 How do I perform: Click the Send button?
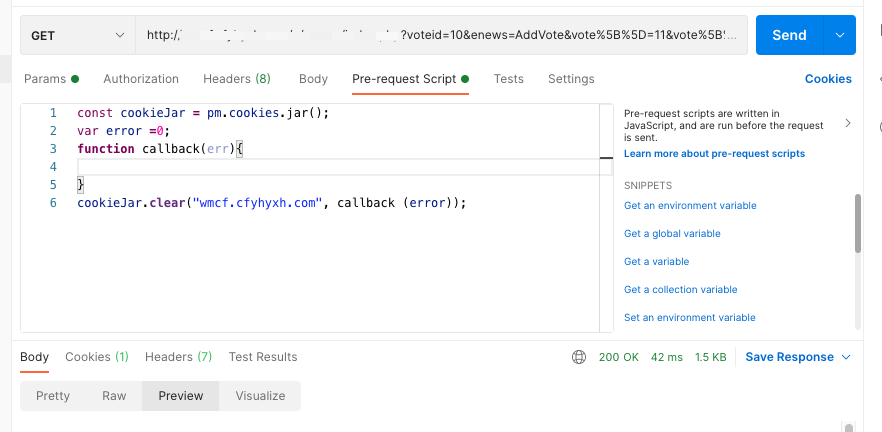[788, 35]
